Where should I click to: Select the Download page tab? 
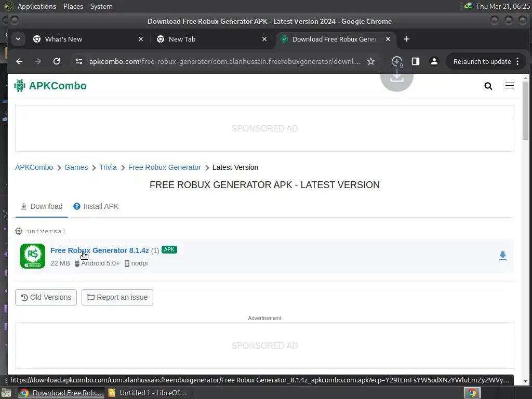(42, 206)
